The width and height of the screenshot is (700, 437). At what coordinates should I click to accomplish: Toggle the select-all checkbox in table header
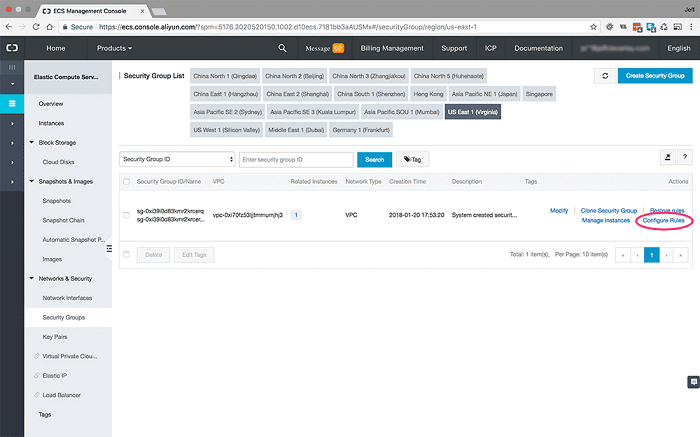(x=126, y=182)
